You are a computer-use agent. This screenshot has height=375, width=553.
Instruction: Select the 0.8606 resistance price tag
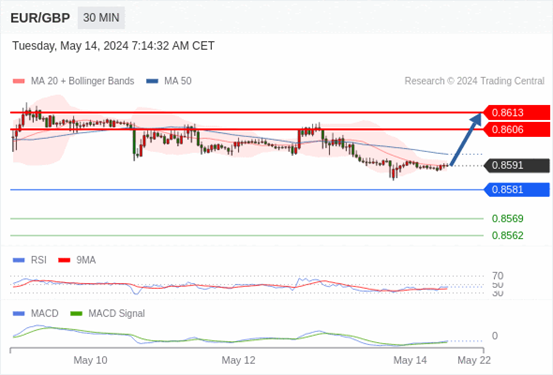pos(516,129)
